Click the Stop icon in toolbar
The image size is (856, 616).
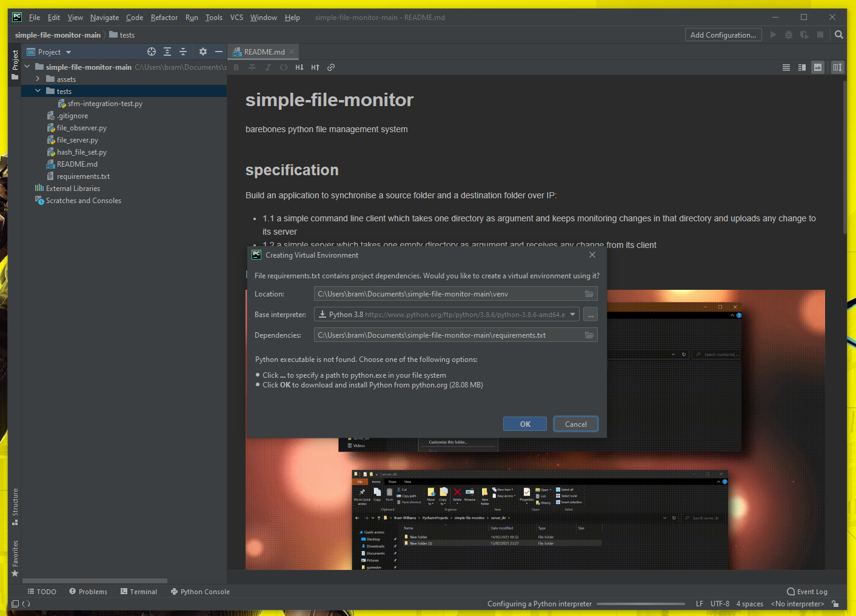coord(820,35)
